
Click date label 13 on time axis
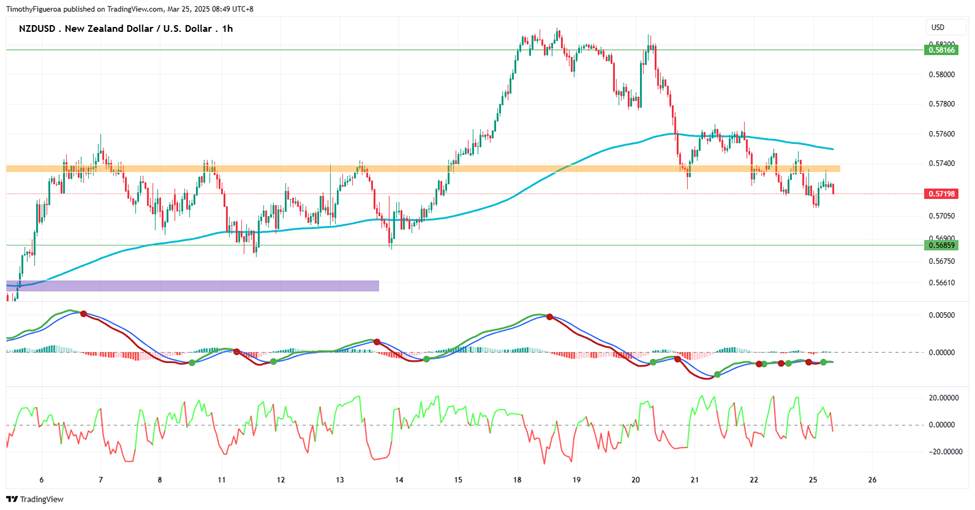pos(340,480)
